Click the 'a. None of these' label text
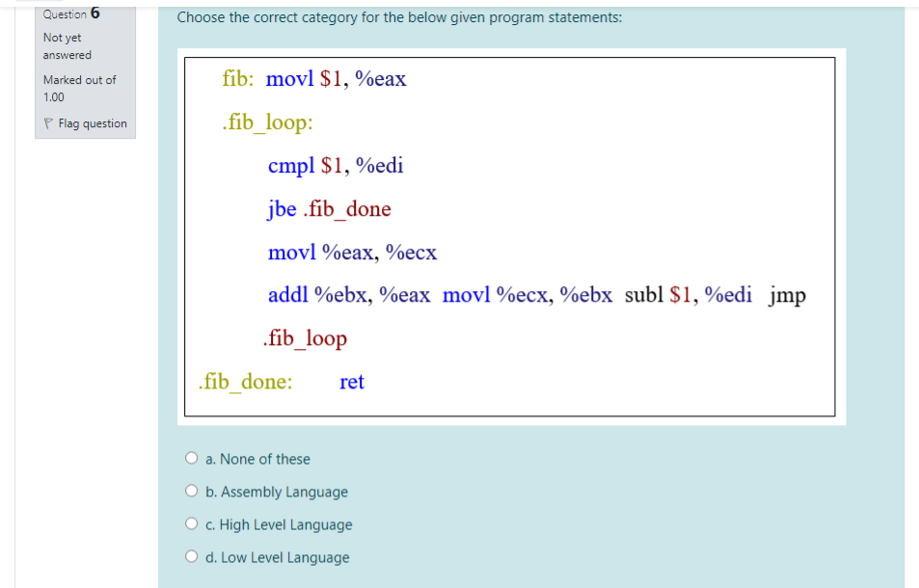Image resolution: width=919 pixels, height=588 pixels. 257,459
